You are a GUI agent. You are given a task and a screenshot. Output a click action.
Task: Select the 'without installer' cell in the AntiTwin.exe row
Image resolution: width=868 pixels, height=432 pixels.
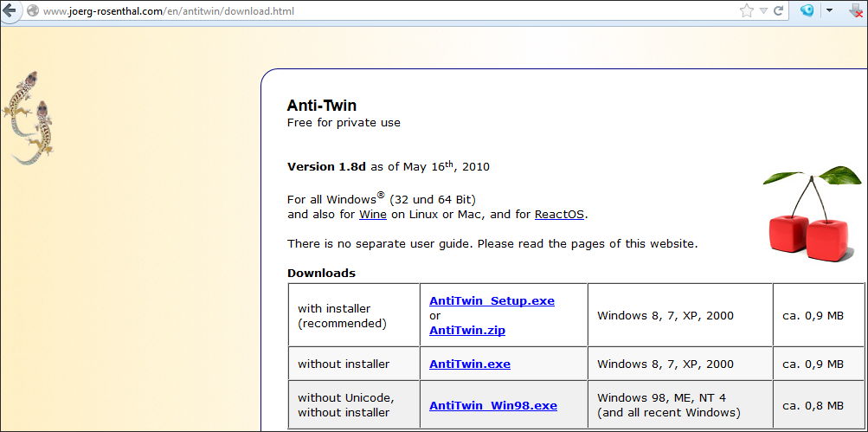click(354, 364)
